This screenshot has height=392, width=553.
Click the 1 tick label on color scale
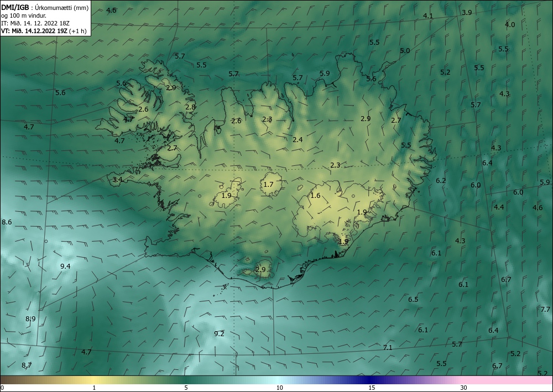coord(94,388)
